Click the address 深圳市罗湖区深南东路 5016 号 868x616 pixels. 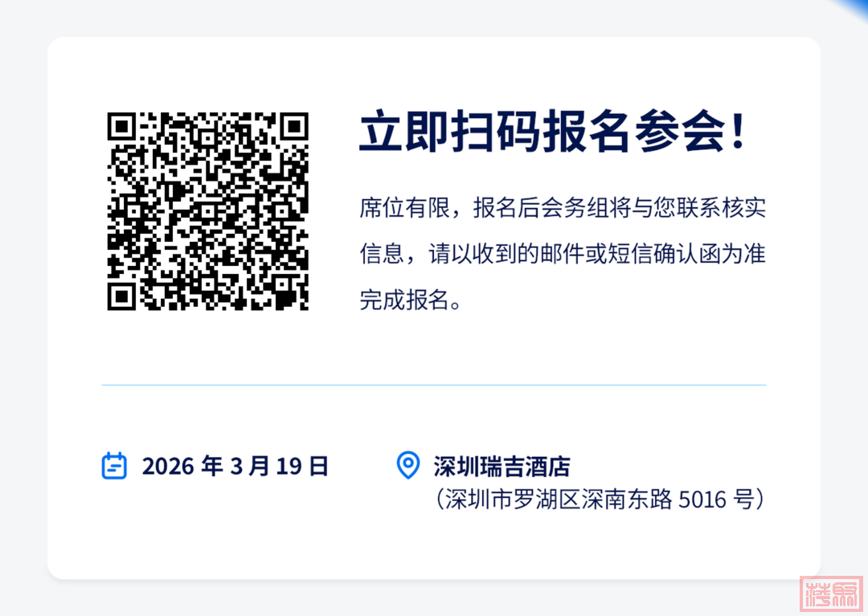pos(600,500)
